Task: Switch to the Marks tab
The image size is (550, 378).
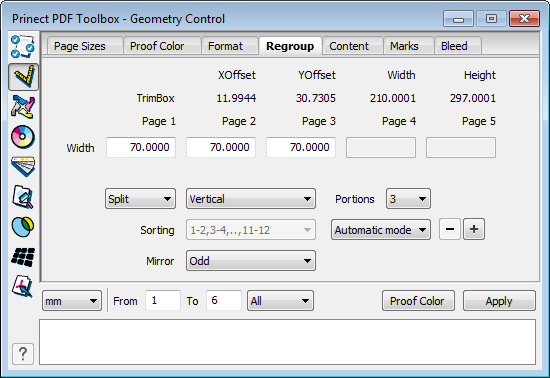Action: tap(404, 46)
